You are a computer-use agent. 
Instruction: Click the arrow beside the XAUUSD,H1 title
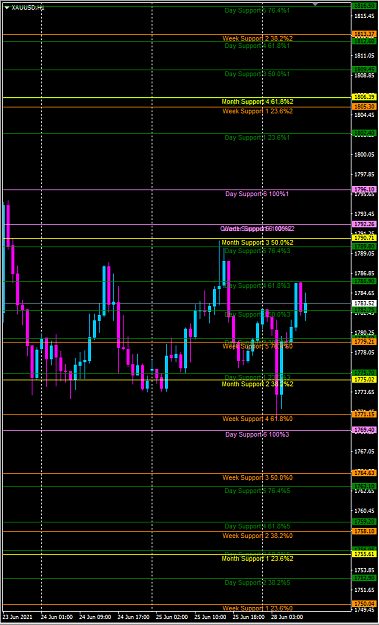6,8
